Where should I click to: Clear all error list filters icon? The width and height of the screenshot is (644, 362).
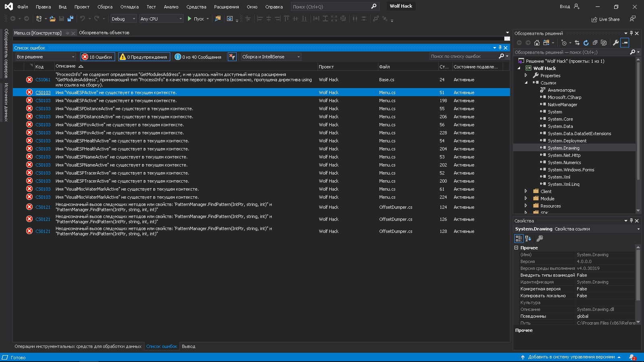[x=232, y=57]
